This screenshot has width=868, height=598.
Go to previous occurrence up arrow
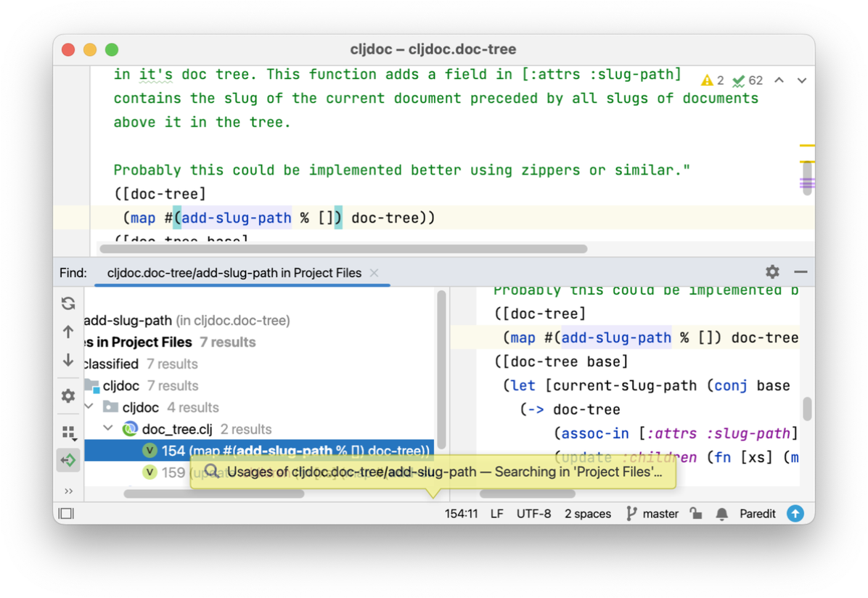pos(68,332)
